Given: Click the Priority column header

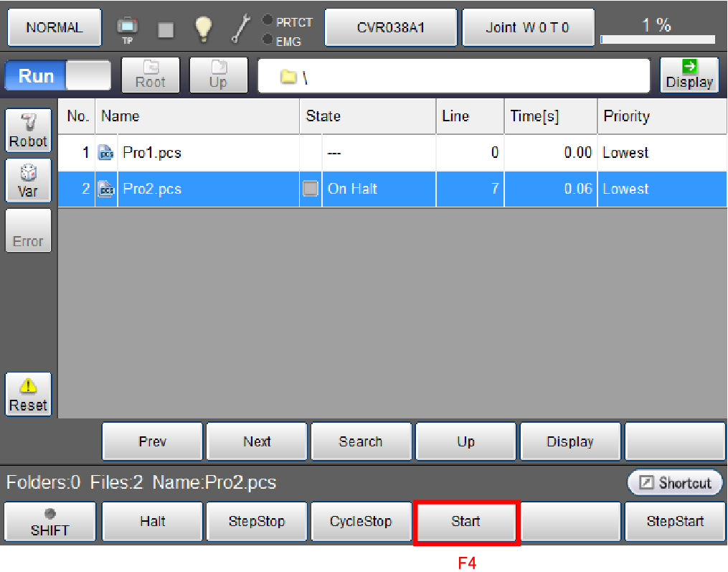Looking at the screenshot, I should click(660, 116).
